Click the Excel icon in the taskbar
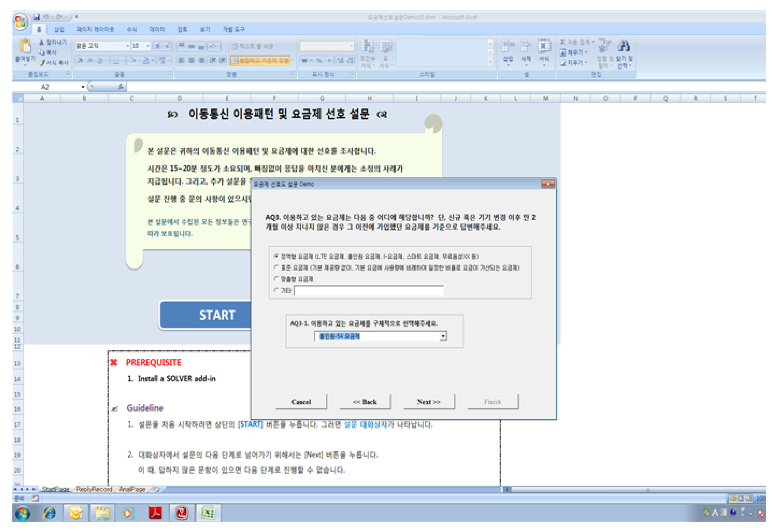The image size is (777, 532). pyautogui.click(x=208, y=513)
